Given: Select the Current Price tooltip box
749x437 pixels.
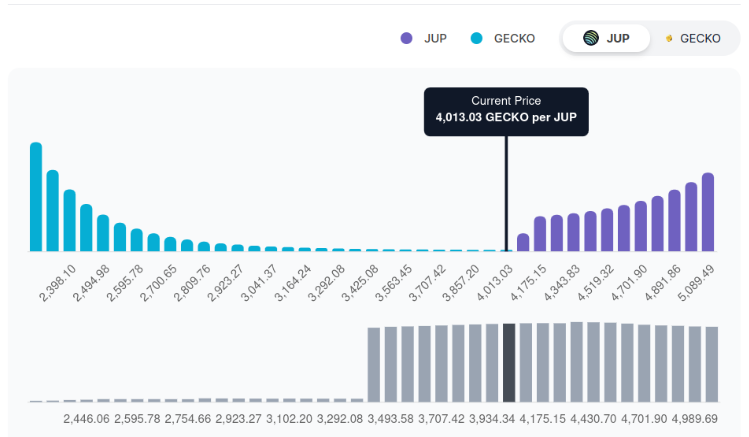Looking at the screenshot, I should click(x=506, y=112).
